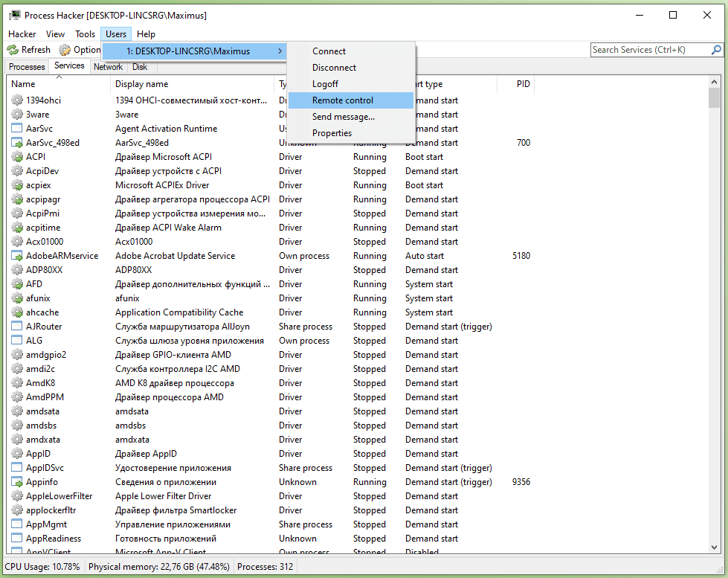Open Properties from the user submenu
Screen dimensions: 728x578
[350, 133]
